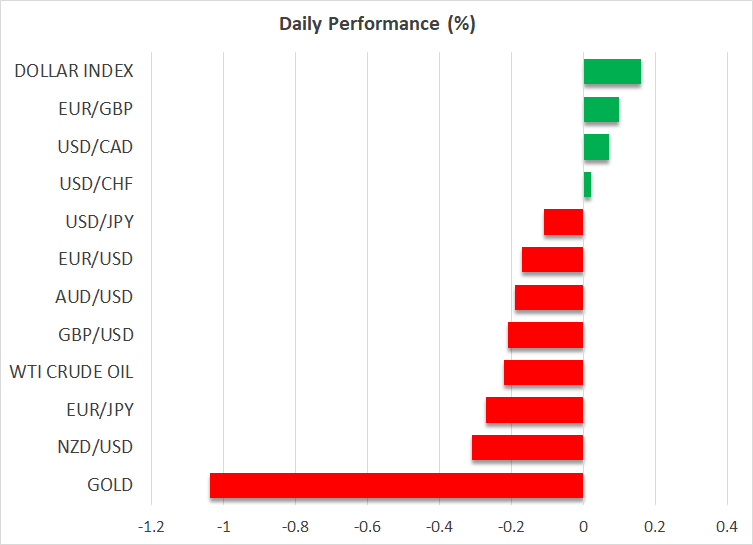Viewport: 753px width, 545px height.
Task: Click the DOLLAR INDEX axis label
Action: (74, 72)
